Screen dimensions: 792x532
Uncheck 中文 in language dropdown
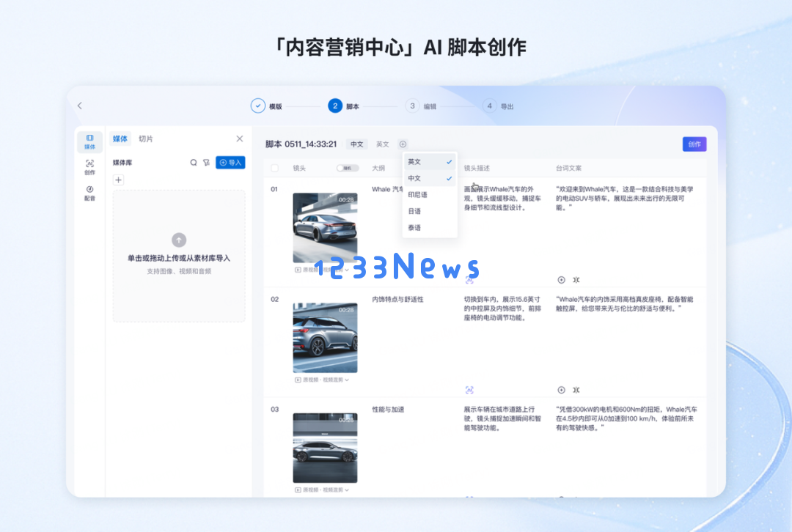click(430, 178)
